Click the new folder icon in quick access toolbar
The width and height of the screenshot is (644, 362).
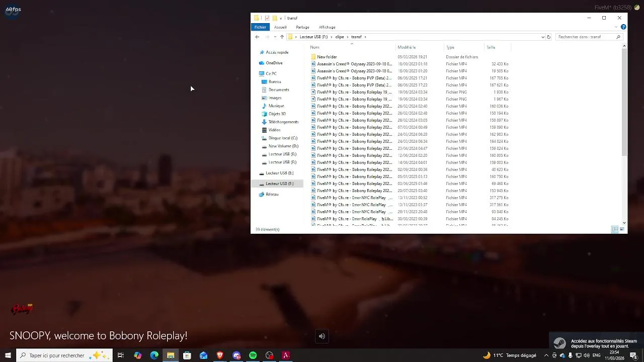(x=275, y=18)
